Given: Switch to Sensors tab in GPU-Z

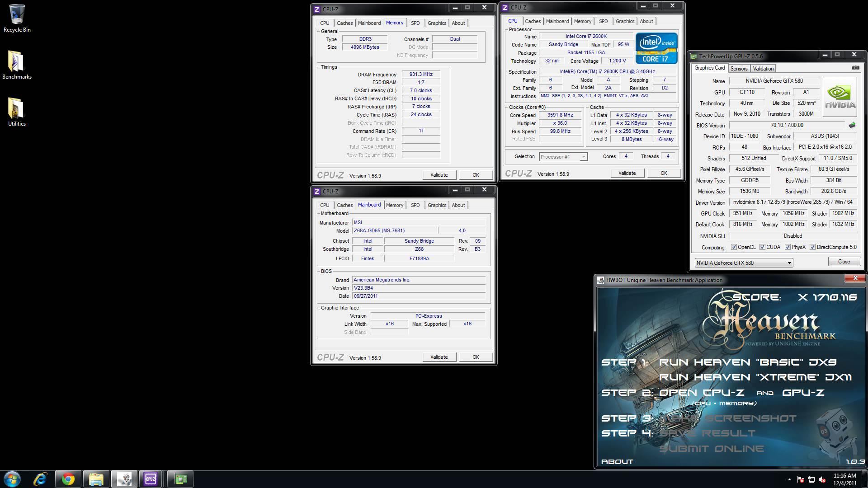Looking at the screenshot, I should point(739,69).
